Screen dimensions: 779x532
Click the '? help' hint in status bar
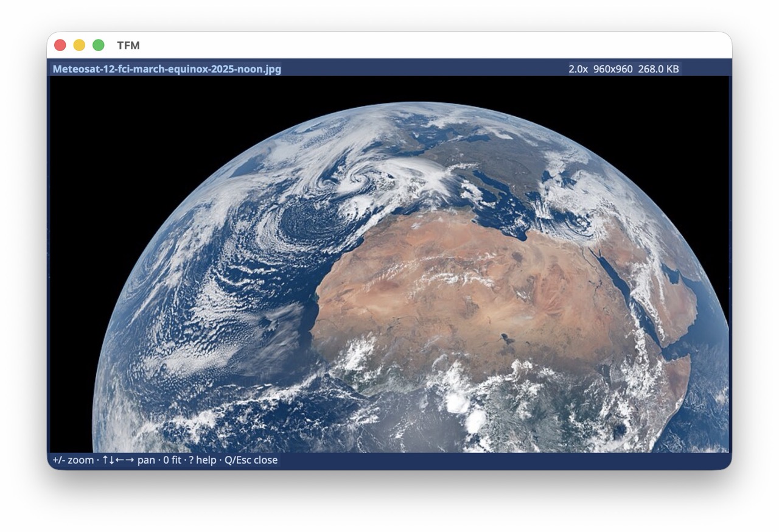point(203,460)
